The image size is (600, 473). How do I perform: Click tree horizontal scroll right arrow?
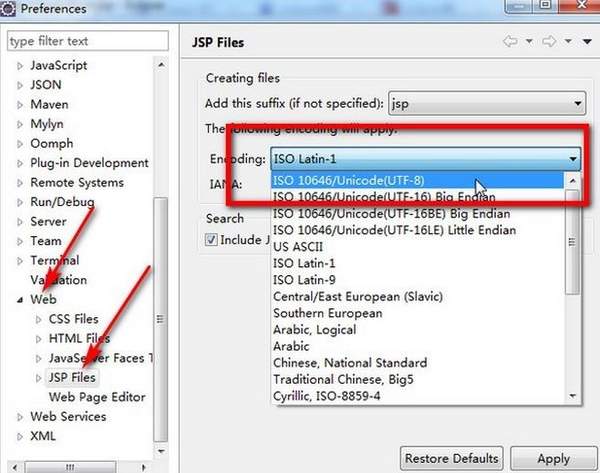(x=143, y=467)
